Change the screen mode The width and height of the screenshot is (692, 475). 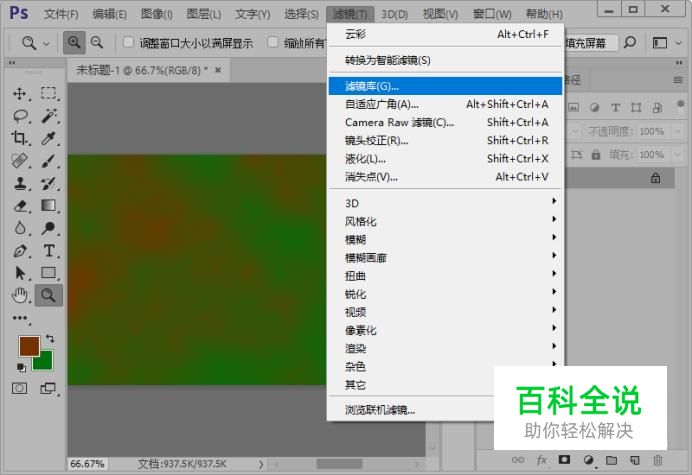(48, 388)
